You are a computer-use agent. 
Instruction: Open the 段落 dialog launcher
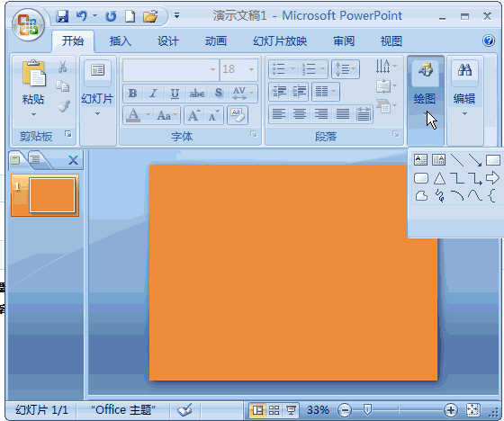click(396, 134)
